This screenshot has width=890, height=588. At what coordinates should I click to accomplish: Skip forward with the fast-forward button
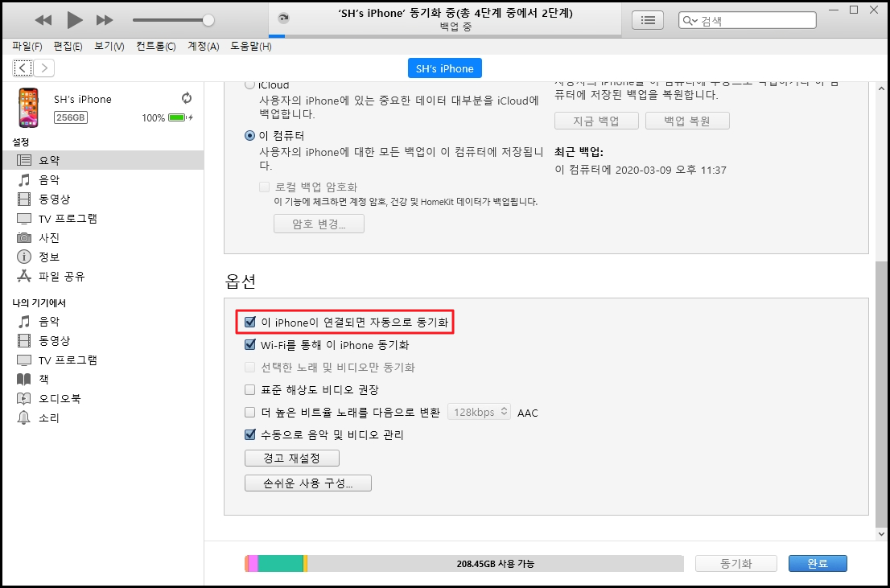(105, 20)
